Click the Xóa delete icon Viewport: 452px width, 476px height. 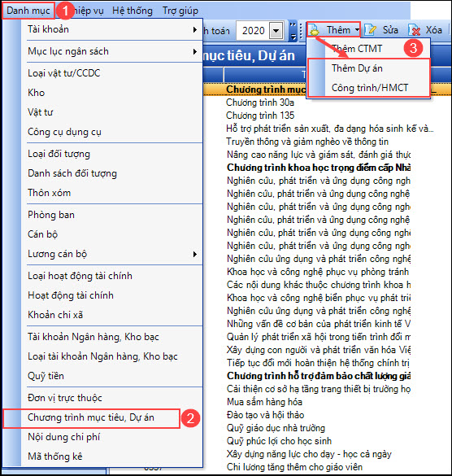pos(415,30)
